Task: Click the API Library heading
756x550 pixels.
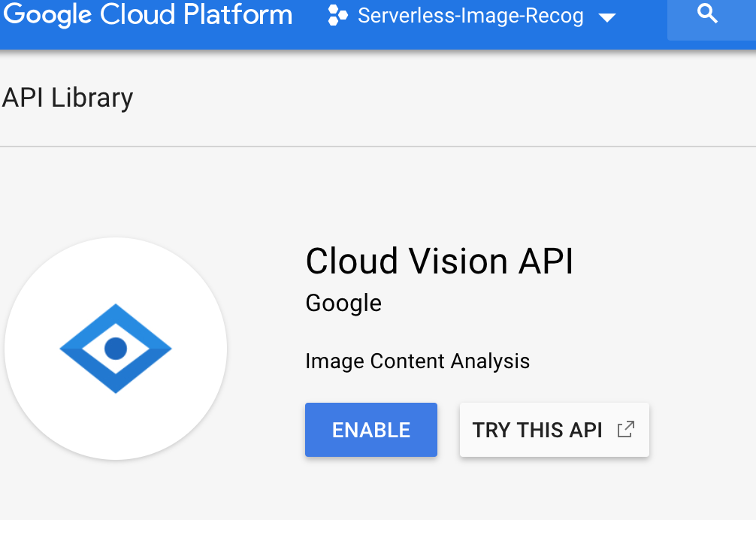Action: (68, 98)
